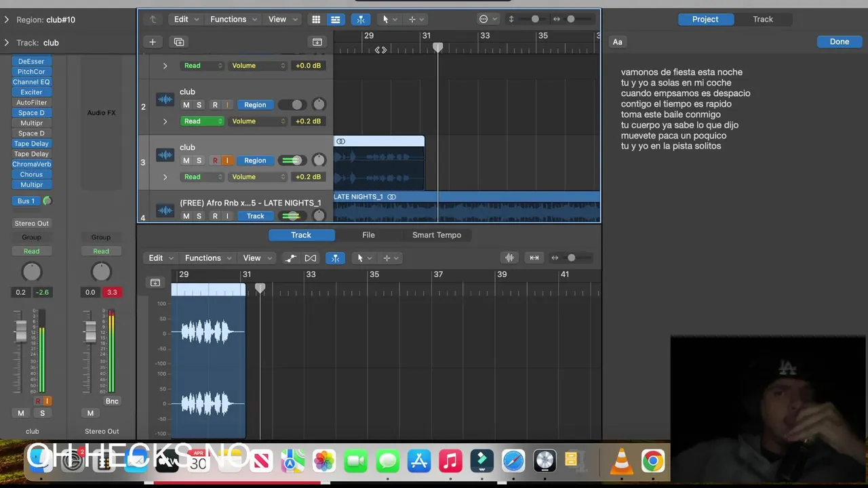The image size is (868, 488).
Task: Select the Project notes tab
Action: [705, 19]
